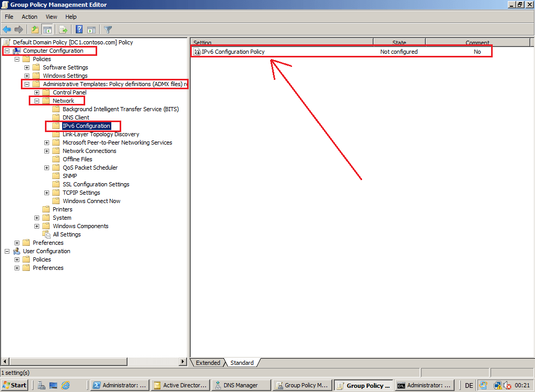
Task: Open Help via the question mark icon
Action: (79, 29)
